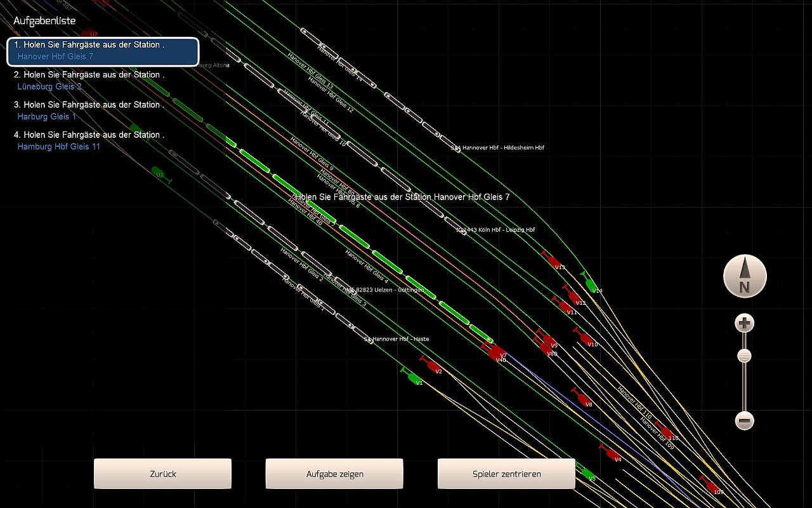Click the red signal V13

click(x=553, y=261)
